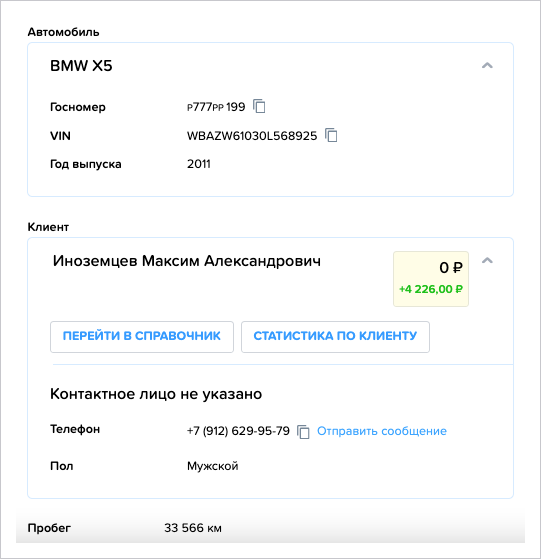
Task: Click the client name Иноземцев Максим Александрович
Action: (187, 261)
